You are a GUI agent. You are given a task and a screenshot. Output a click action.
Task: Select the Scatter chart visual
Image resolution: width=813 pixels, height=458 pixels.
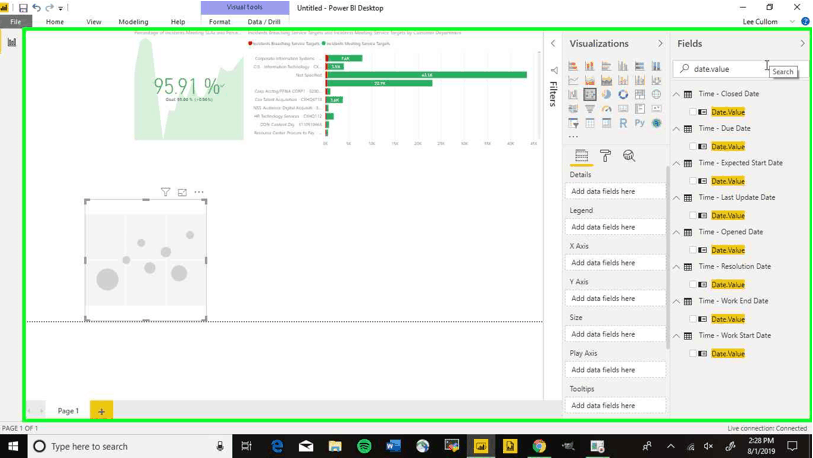(x=590, y=94)
